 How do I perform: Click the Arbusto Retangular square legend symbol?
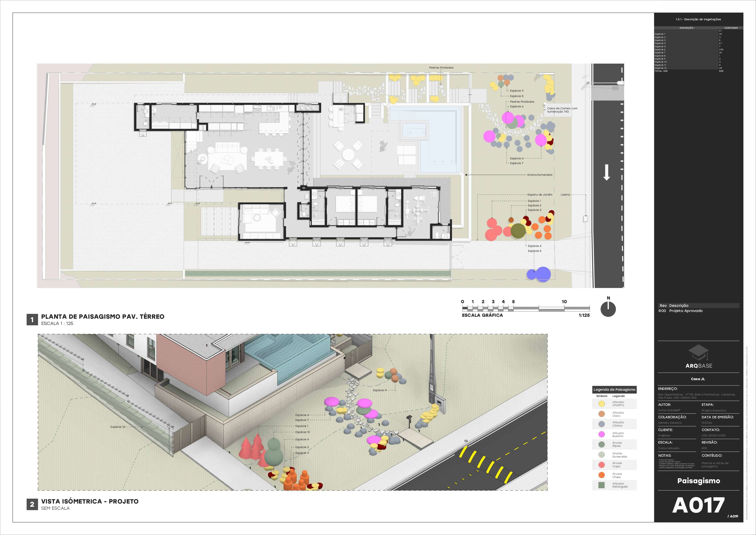coord(601,485)
